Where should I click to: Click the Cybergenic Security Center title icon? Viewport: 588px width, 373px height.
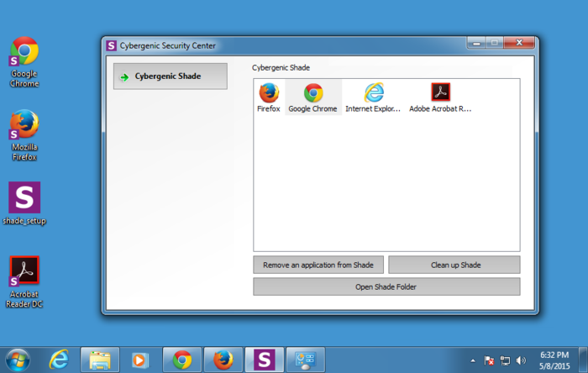pos(111,45)
